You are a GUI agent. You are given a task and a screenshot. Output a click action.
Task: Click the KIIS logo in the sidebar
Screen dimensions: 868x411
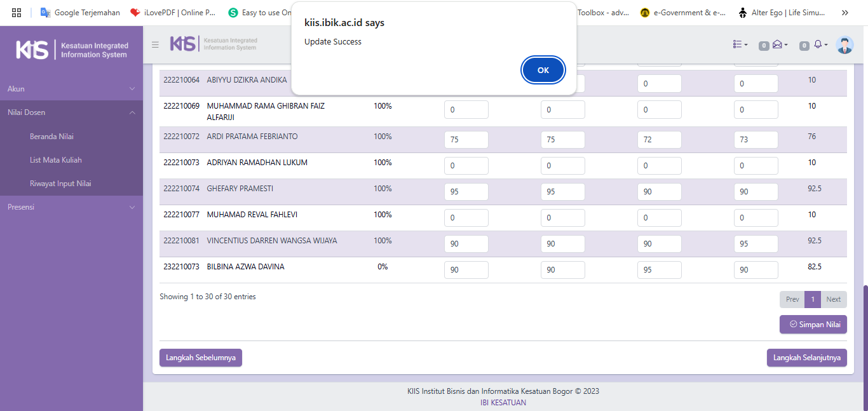[71, 50]
